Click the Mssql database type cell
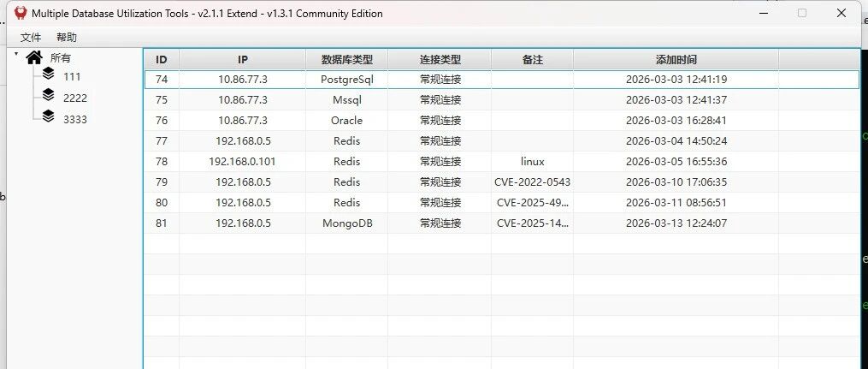Image resolution: width=868 pixels, height=369 pixels. click(x=347, y=99)
